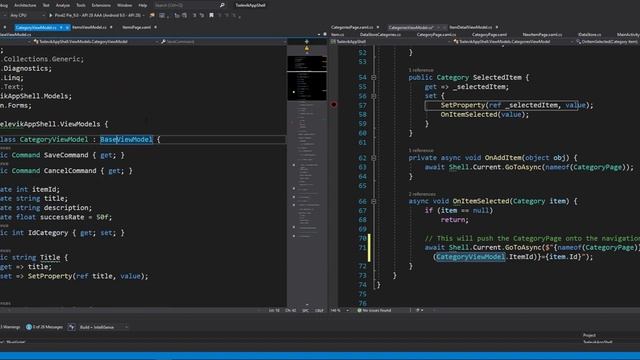Image resolution: width=640 pixels, height=360 pixels.
Task: Click the messages info icon in Error List
Action: point(29,327)
